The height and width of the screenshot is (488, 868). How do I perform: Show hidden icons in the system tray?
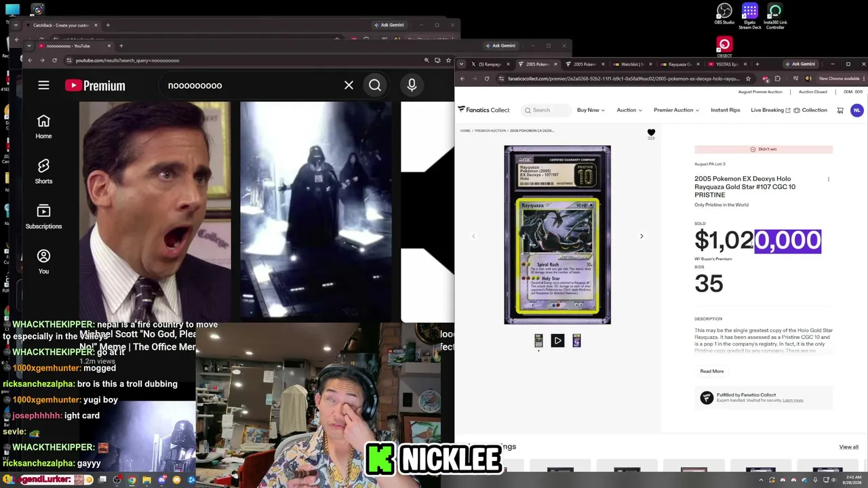click(x=760, y=480)
